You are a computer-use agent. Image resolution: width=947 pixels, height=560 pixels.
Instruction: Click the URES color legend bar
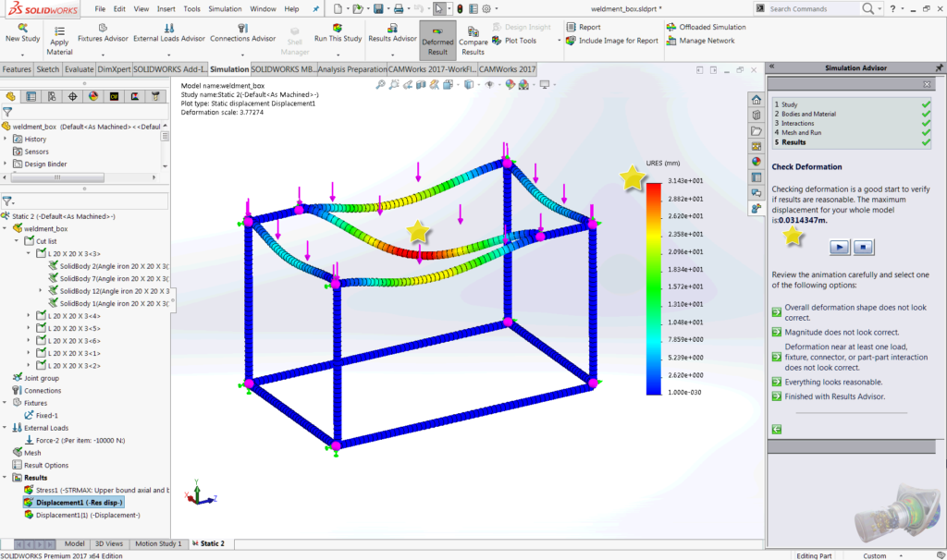click(x=654, y=288)
